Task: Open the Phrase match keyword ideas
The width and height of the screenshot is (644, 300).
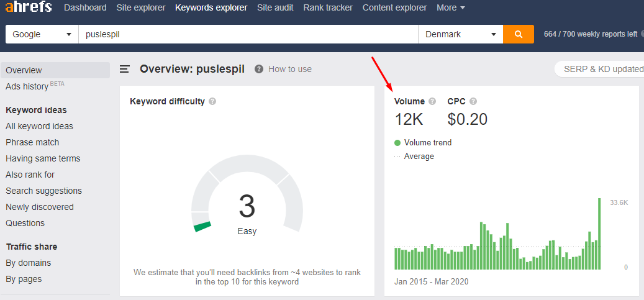Action: click(32, 142)
